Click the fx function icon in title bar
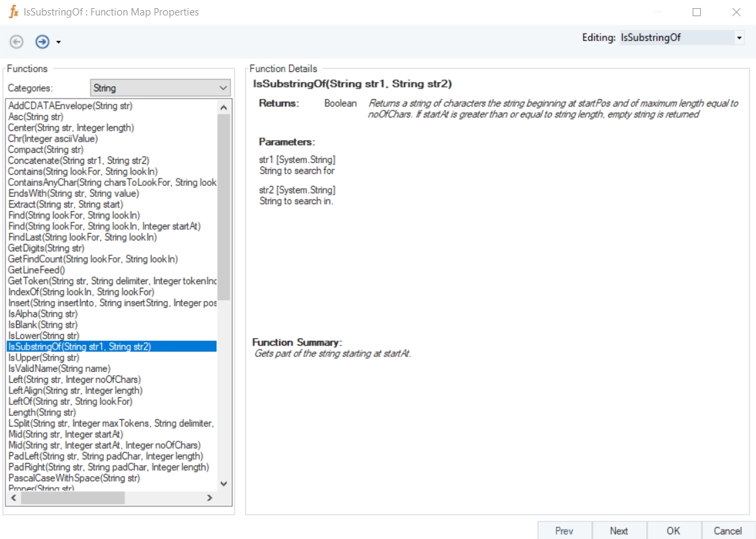The image size is (756, 539). [x=14, y=11]
